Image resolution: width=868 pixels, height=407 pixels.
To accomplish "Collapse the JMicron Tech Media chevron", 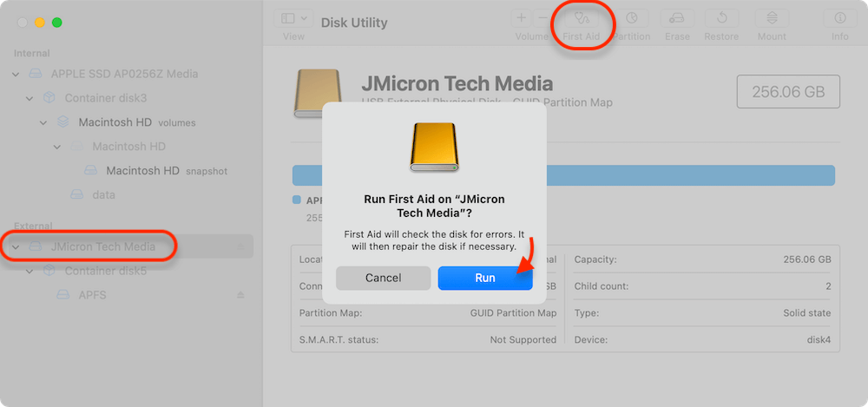I will click(x=16, y=246).
